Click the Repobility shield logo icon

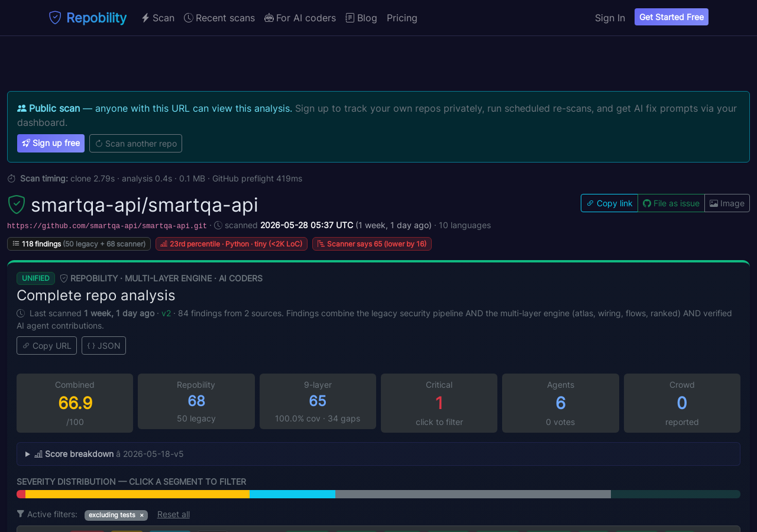click(x=55, y=18)
